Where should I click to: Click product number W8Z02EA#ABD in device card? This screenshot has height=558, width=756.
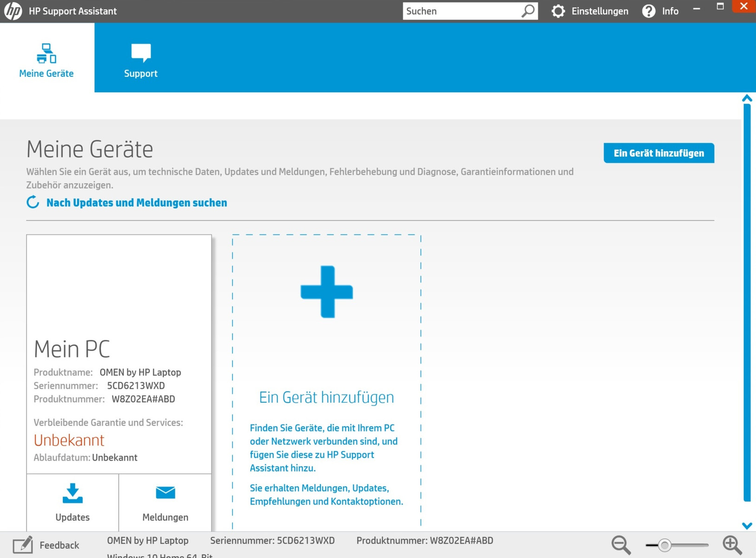(143, 399)
